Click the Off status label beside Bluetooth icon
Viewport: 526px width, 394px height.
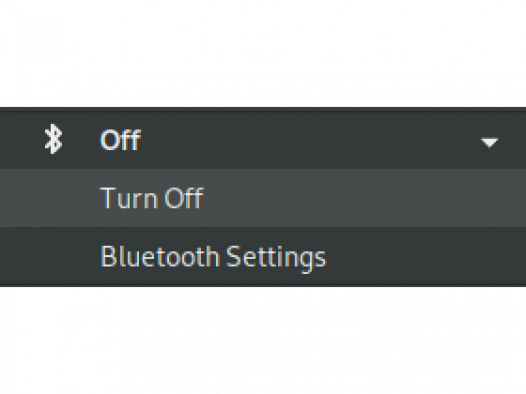point(120,140)
